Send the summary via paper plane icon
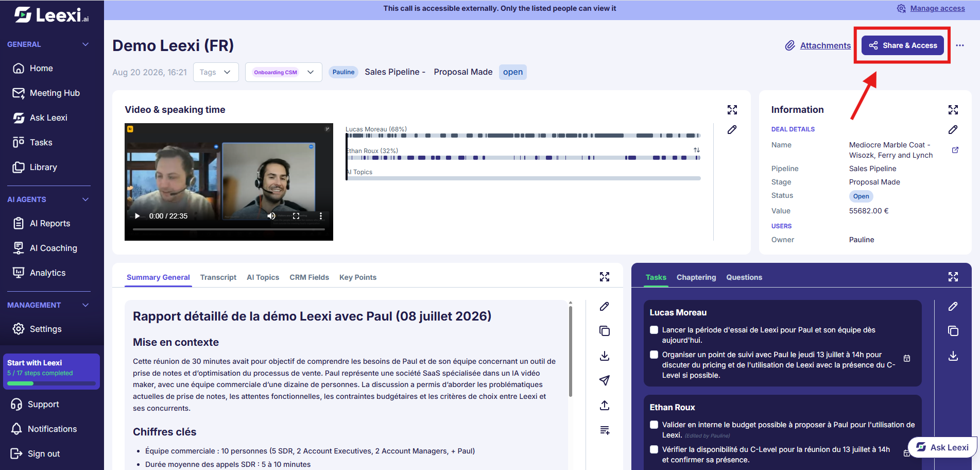 [605, 380]
